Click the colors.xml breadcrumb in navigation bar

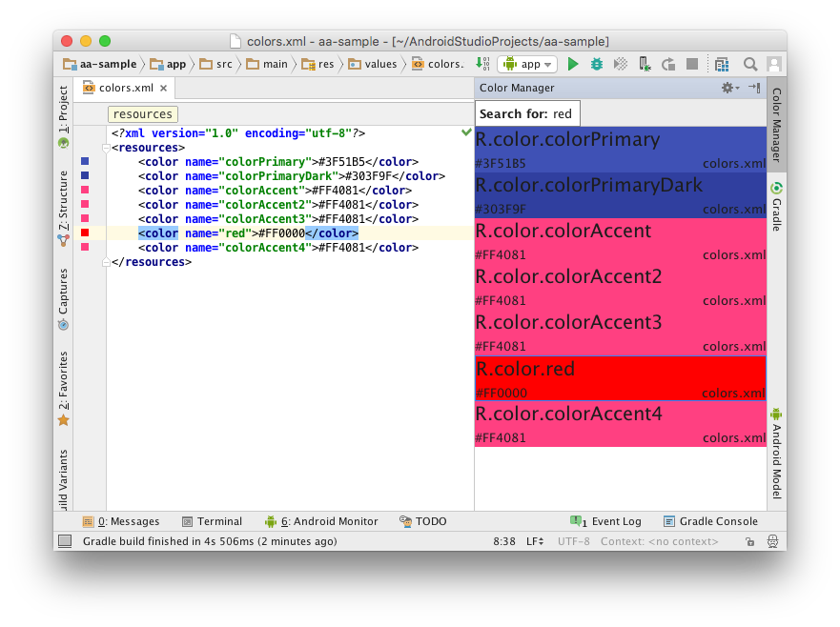tap(438, 64)
